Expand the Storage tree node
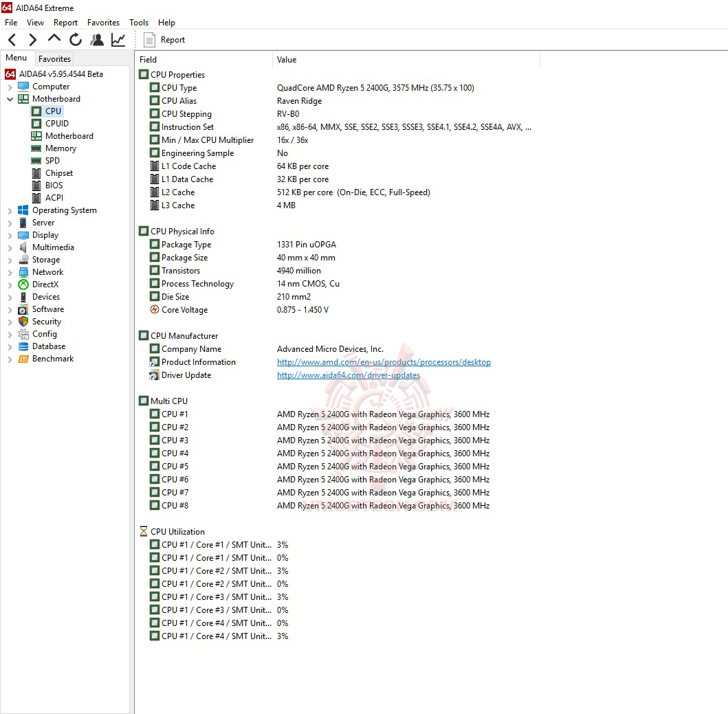728x714 pixels. 10,260
